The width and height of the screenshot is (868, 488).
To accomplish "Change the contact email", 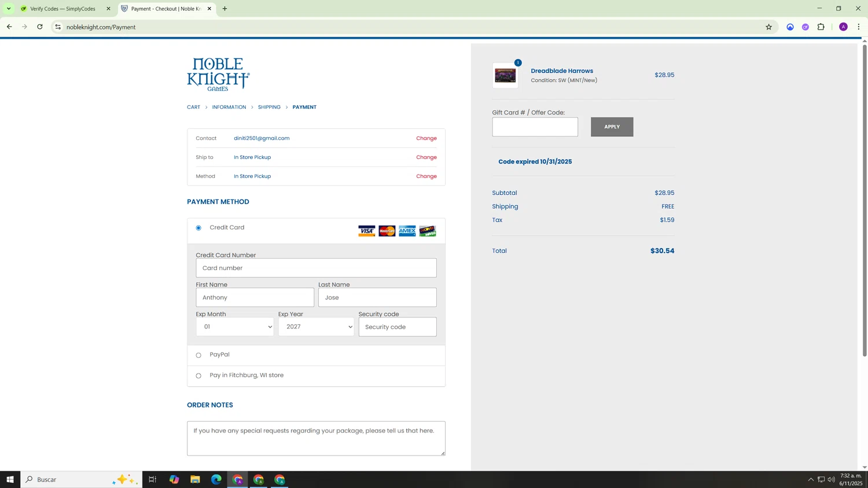I will [x=426, y=138].
